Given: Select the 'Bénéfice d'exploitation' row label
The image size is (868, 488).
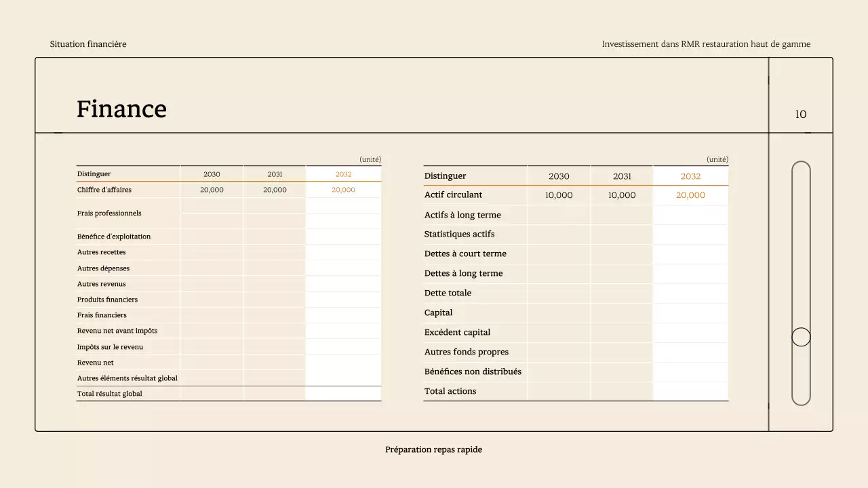Looking at the screenshot, I should (114, 237).
